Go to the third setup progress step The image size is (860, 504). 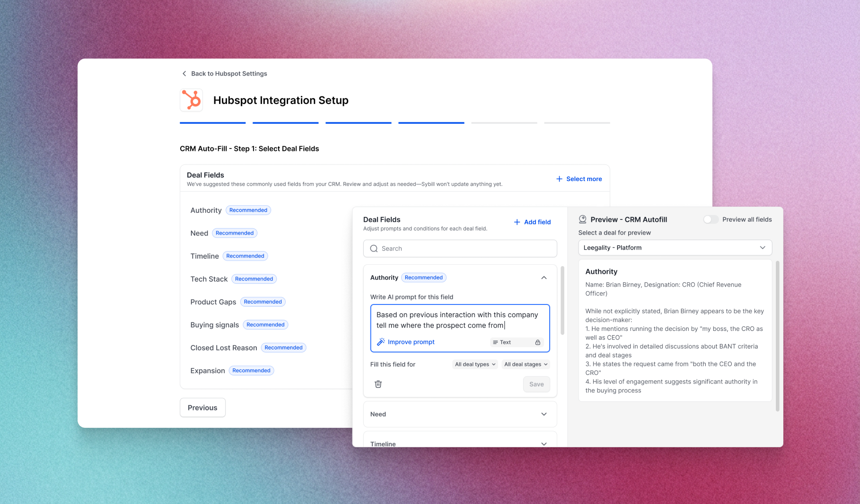(359, 123)
